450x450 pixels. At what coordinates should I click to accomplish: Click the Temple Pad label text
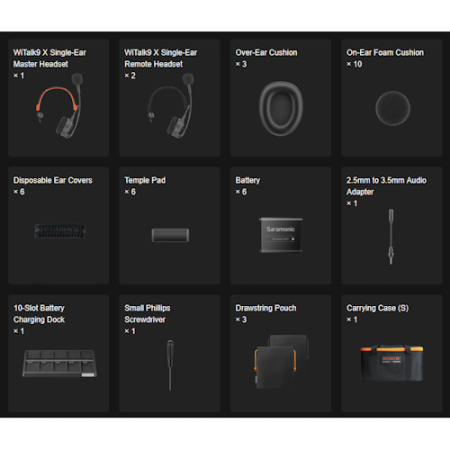(x=145, y=180)
